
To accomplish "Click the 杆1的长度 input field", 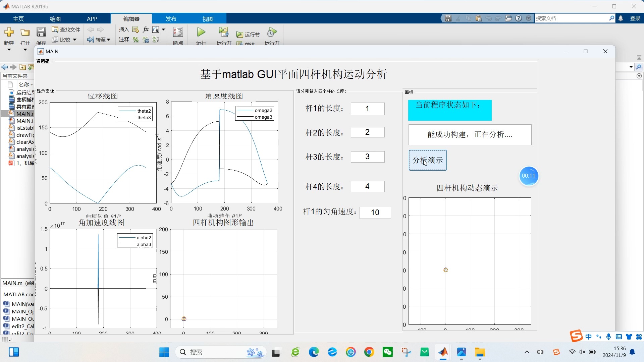I will (x=368, y=109).
